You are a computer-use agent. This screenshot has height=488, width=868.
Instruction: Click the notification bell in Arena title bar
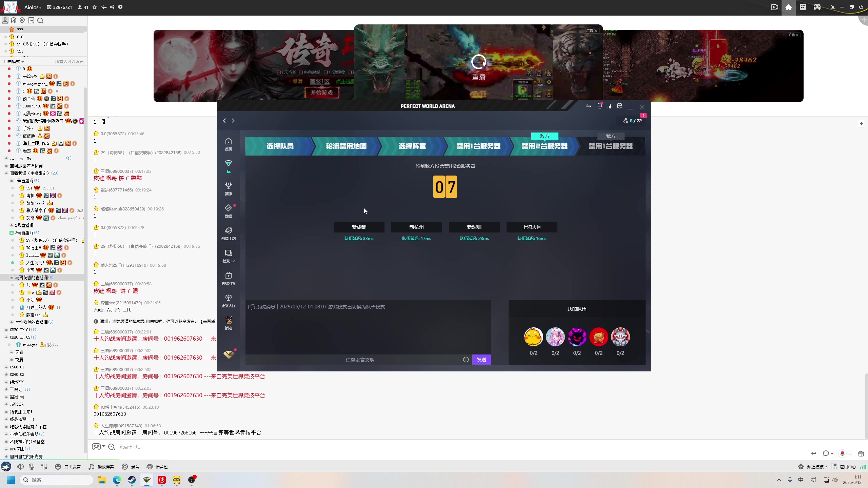tap(599, 106)
